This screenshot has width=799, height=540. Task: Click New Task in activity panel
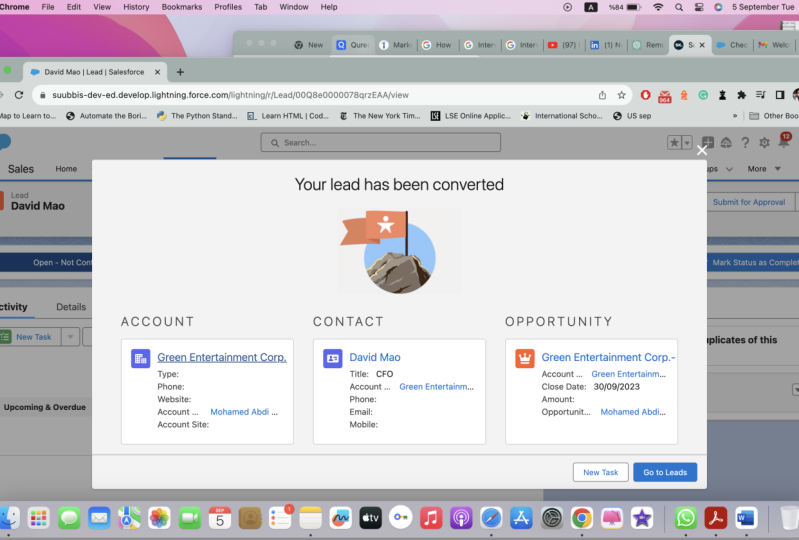pyautogui.click(x=33, y=337)
